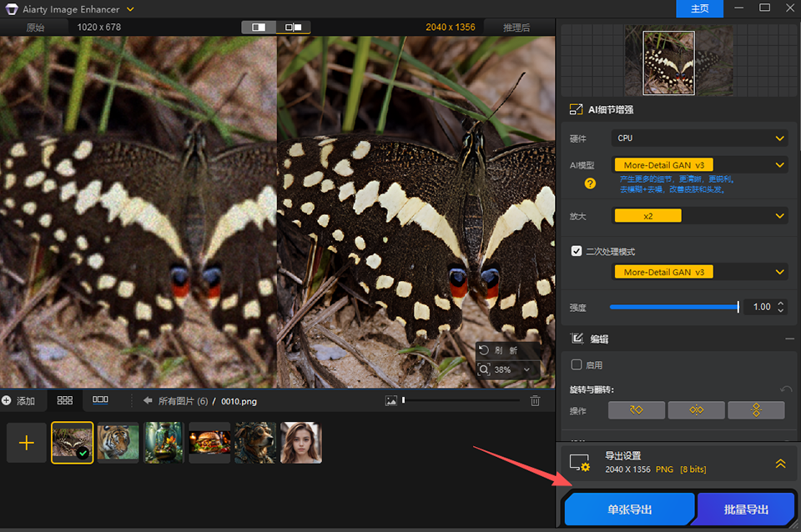Image resolution: width=801 pixels, height=532 pixels.
Task: Collapse the 编辑 section with minus
Action: click(790, 339)
